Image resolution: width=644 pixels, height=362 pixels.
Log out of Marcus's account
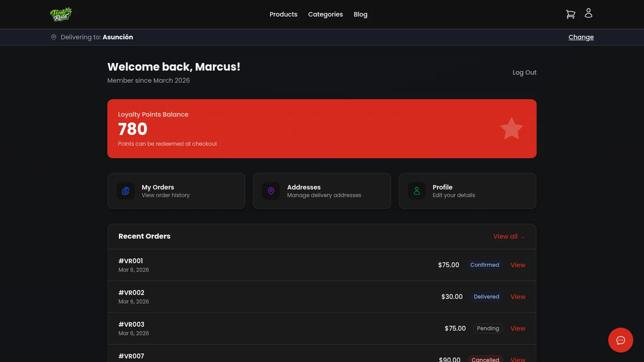coord(524,72)
